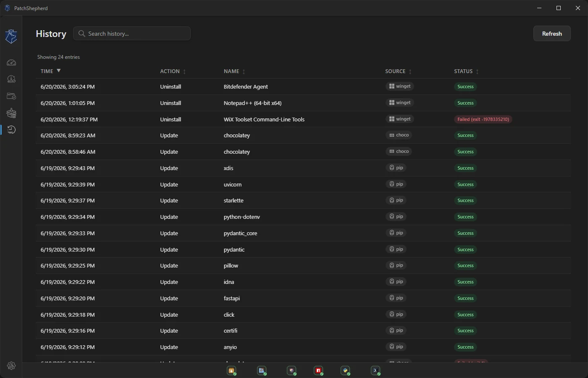Select chocolatey entry at 8:58:46 AM
The height and width of the screenshot is (378, 588).
pos(236,152)
